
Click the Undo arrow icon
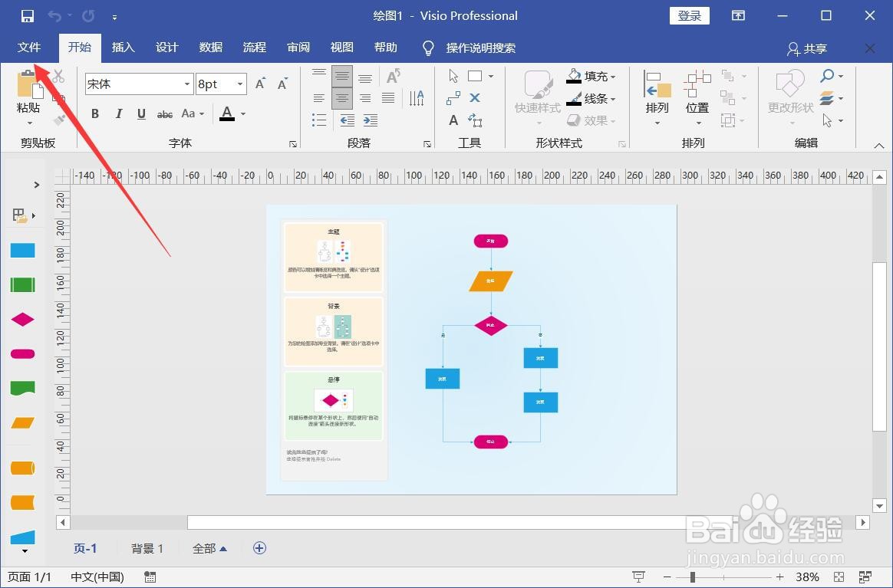54,16
